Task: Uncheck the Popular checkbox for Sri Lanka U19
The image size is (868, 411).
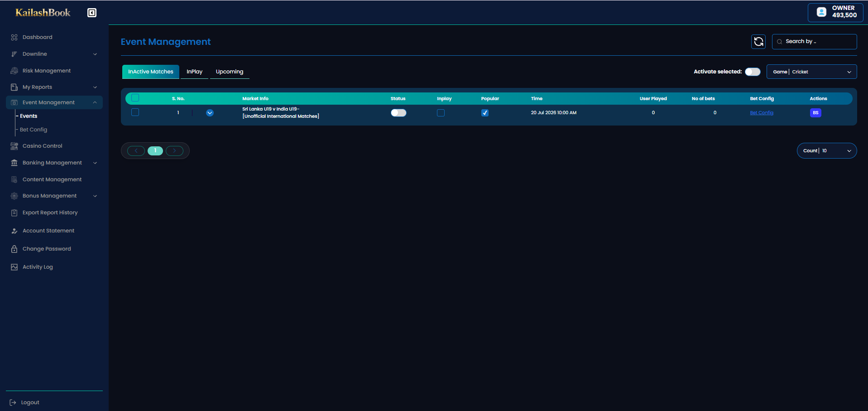Action: click(x=485, y=113)
